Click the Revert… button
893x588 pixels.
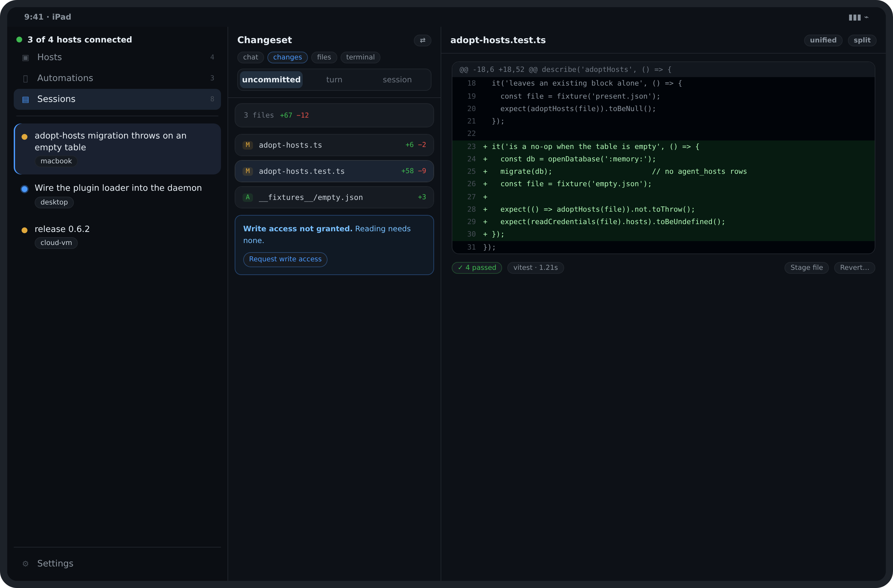(854, 267)
